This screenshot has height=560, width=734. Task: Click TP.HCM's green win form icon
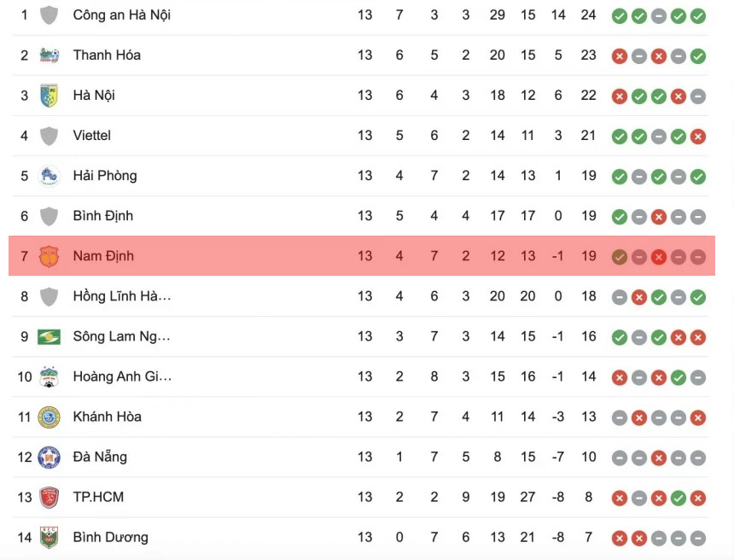pyautogui.click(x=678, y=498)
